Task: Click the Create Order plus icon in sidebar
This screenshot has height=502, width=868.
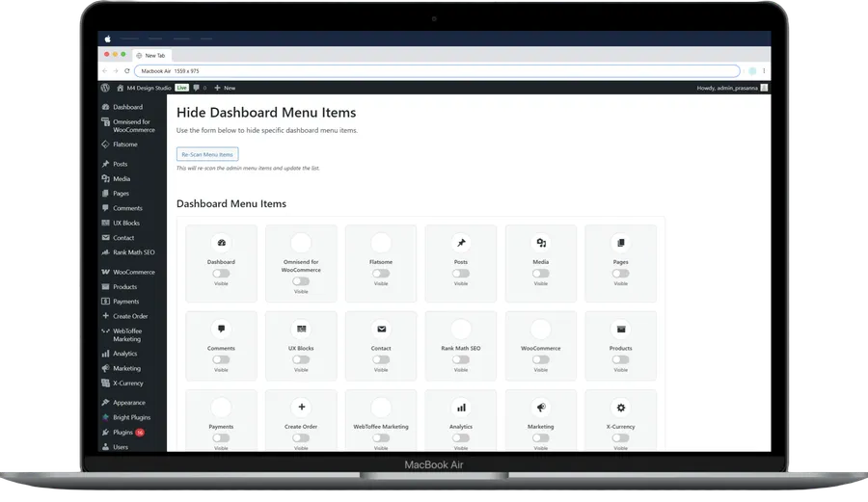Action: tap(105, 316)
